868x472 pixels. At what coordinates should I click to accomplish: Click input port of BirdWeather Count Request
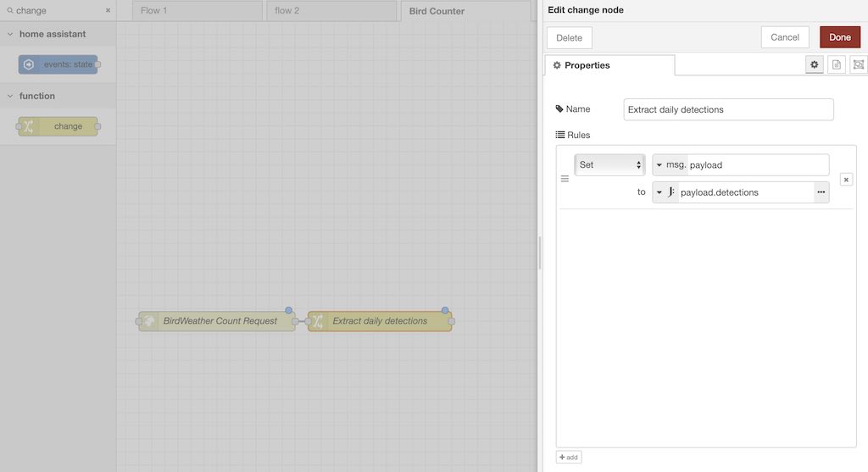138,321
